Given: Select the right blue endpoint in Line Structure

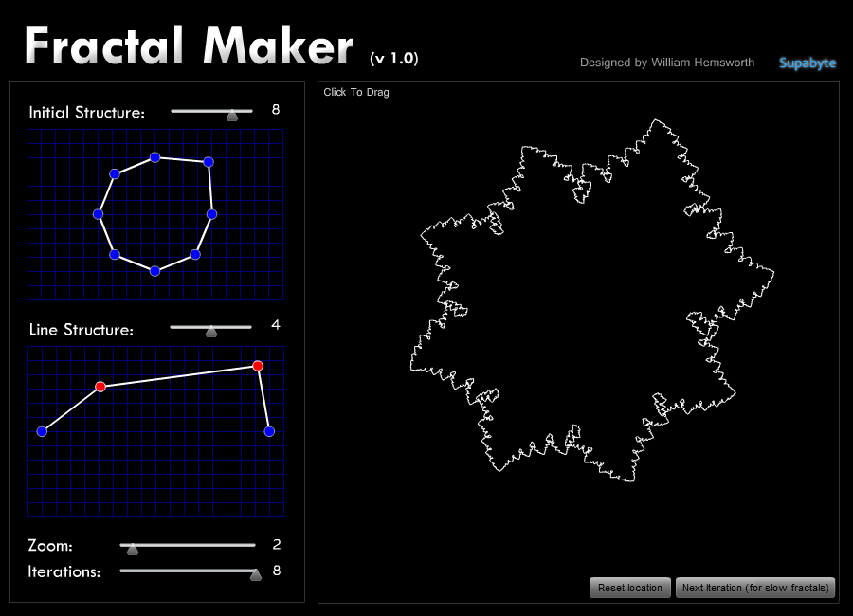Looking at the screenshot, I should [269, 431].
